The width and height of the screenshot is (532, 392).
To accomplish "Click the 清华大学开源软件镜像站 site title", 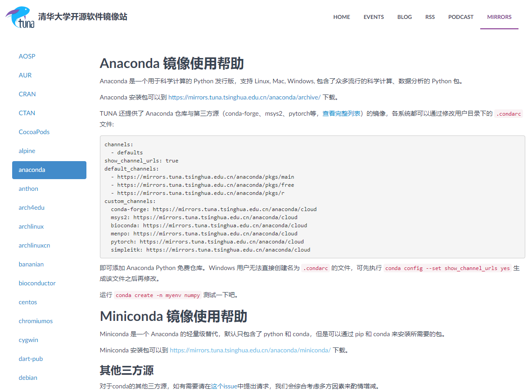I will coord(83,17).
